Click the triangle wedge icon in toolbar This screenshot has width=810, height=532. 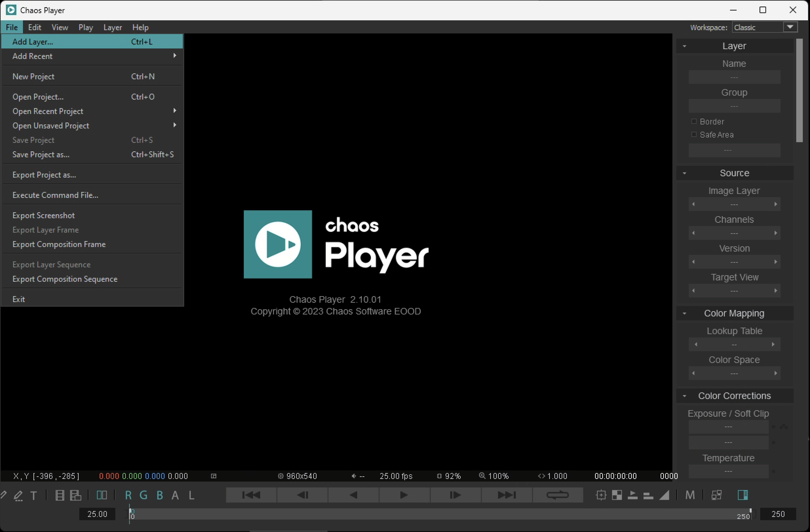tap(664, 495)
